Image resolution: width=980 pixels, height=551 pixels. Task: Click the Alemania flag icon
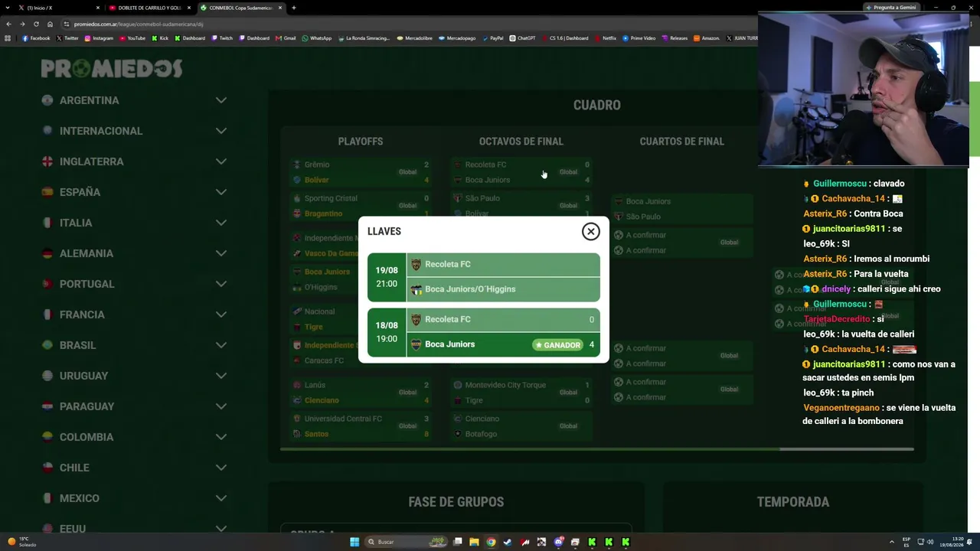pyautogui.click(x=47, y=253)
